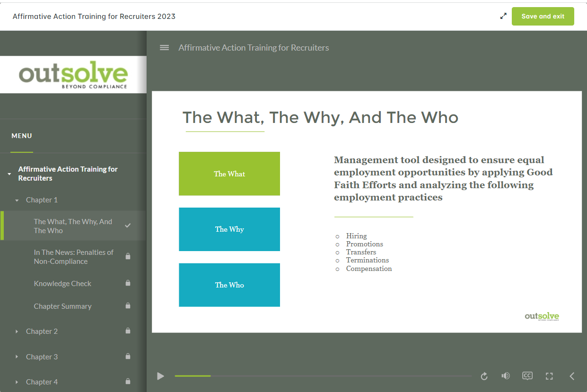
Task: Click the playback progress bar
Action: pyautogui.click(x=323, y=376)
